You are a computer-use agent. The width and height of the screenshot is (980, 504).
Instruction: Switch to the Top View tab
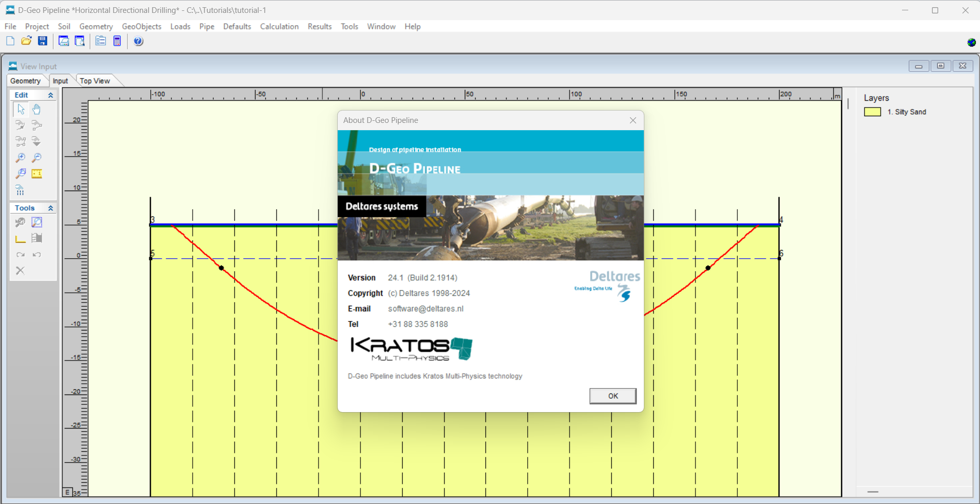point(95,81)
